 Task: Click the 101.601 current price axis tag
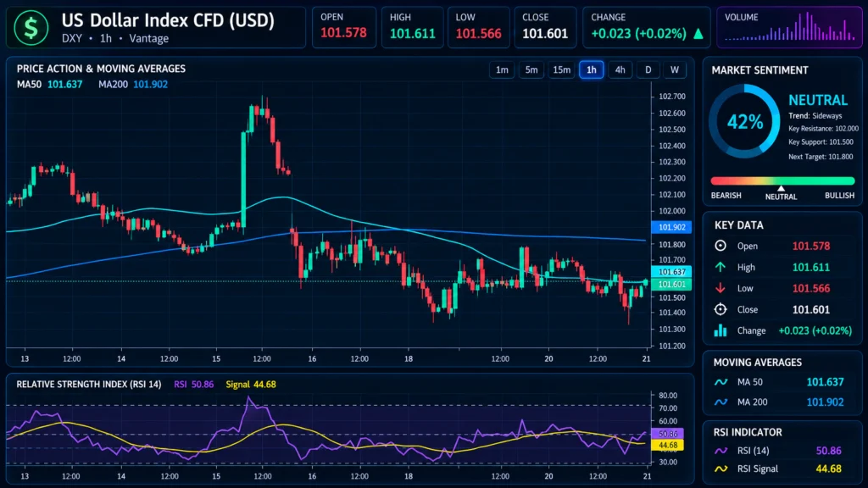pyautogui.click(x=671, y=285)
